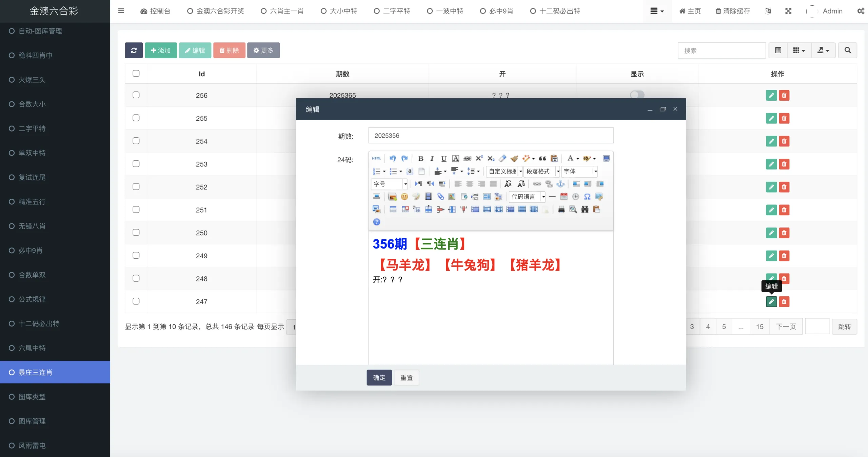Screen dimensions: 868x457
Task: Open the 精准五行 sidebar menu
Action: (x=55, y=202)
